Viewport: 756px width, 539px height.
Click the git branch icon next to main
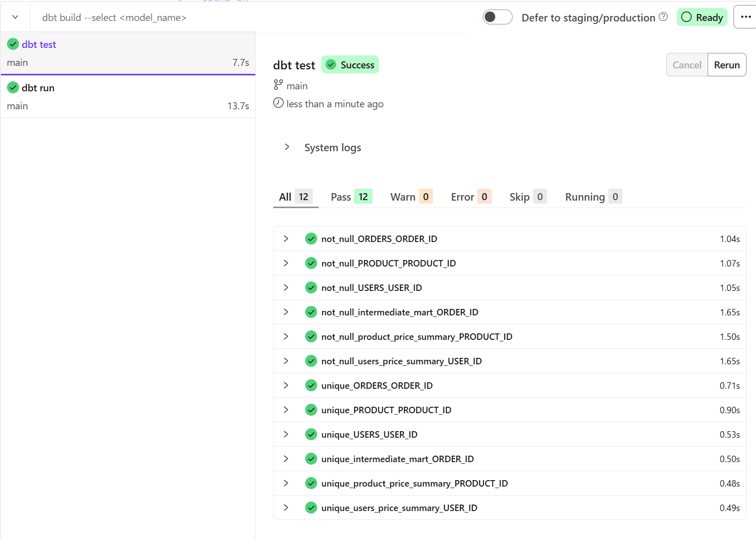(278, 85)
